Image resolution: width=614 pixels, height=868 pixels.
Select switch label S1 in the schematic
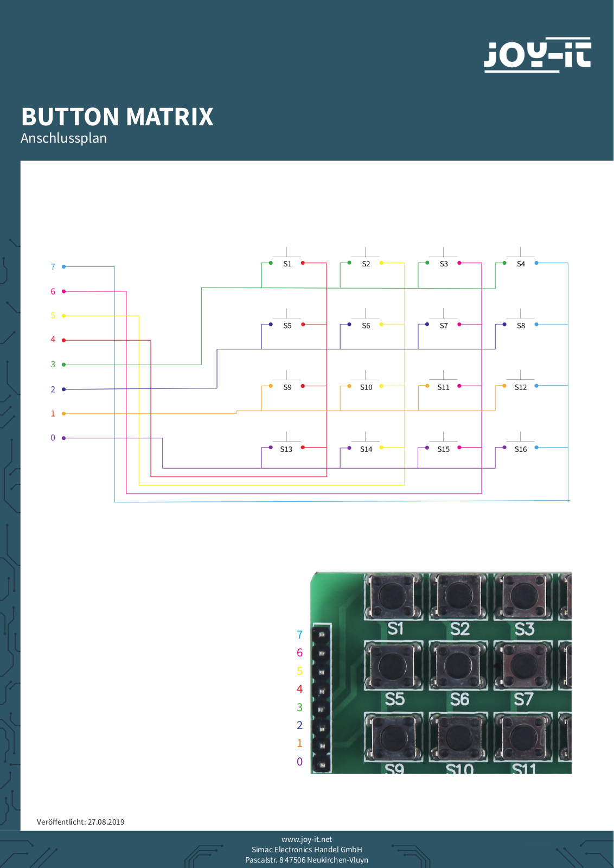point(287,264)
